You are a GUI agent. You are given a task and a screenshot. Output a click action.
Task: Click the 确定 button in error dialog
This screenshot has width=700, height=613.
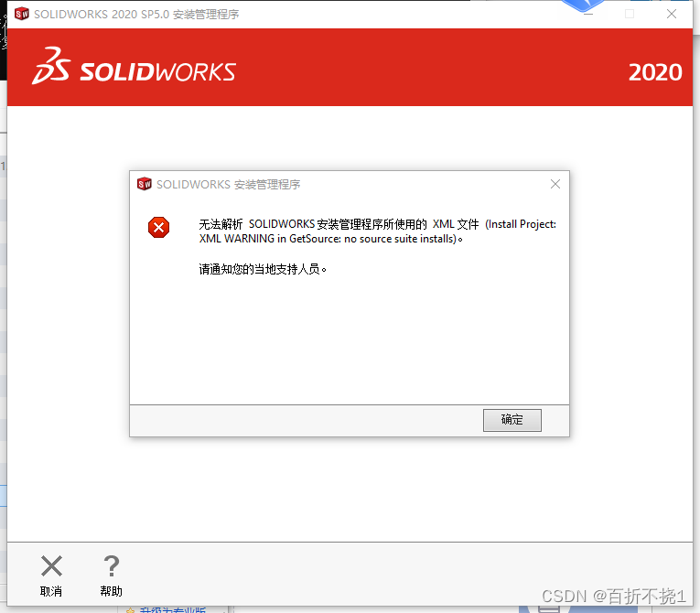(512, 420)
